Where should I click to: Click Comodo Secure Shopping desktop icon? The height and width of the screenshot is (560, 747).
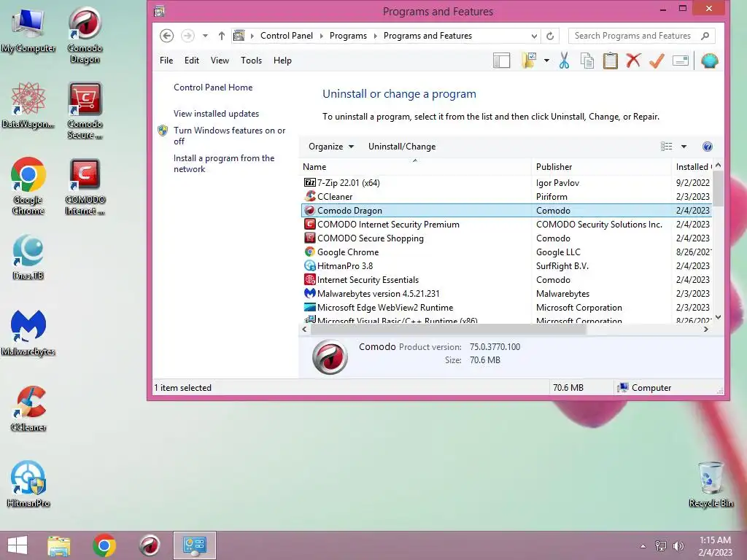(x=85, y=111)
